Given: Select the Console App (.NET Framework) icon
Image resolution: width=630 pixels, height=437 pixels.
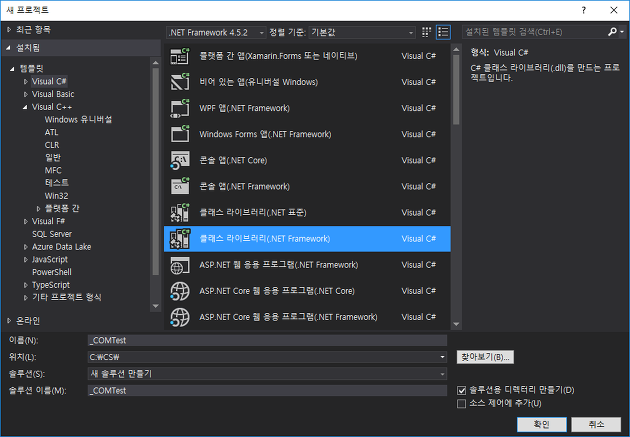Looking at the screenshot, I should [180, 186].
